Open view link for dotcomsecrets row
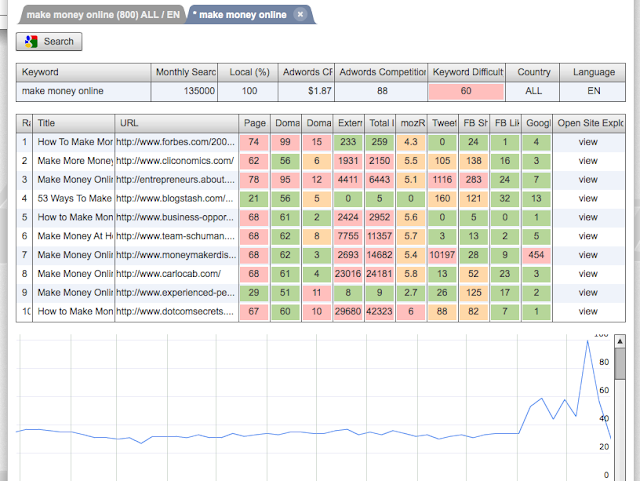The height and width of the screenshot is (481, 640). pyautogui.click(x=588, y=311)
